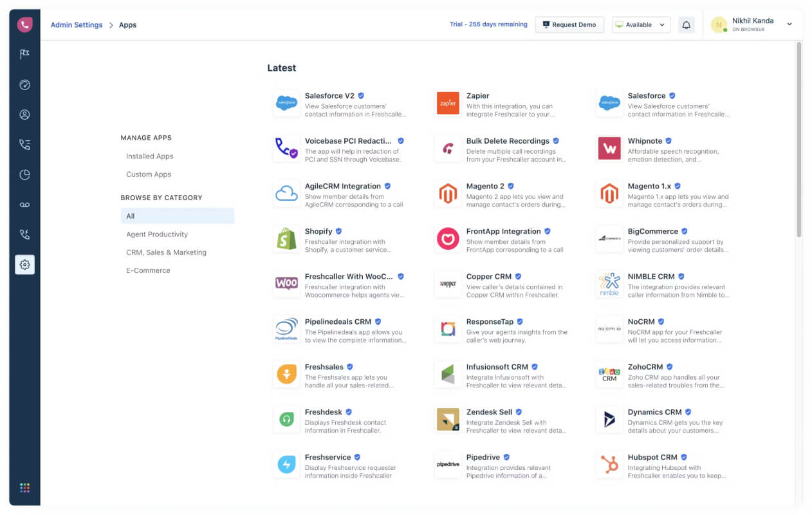The image size is (812, 515).
Task: Click the Nimble CRM logo
Action: click(x=609, y=284)
